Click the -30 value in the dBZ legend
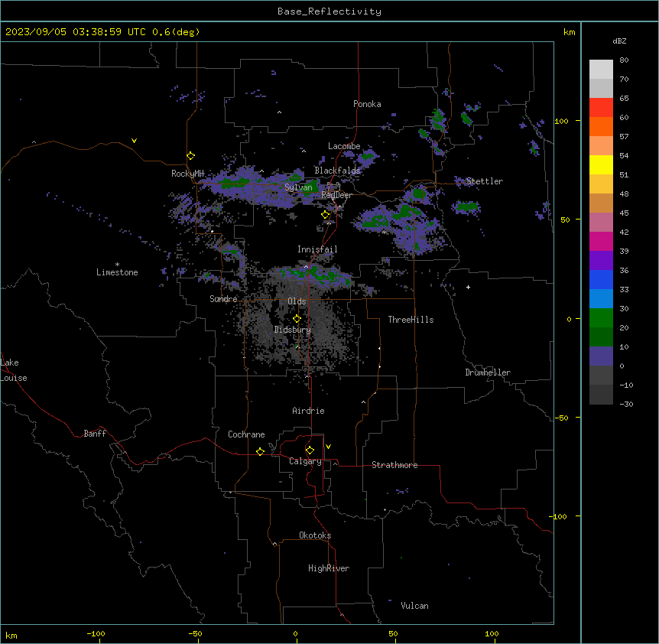659x644 pixels. pyautogui.click(x=626, y=405)
